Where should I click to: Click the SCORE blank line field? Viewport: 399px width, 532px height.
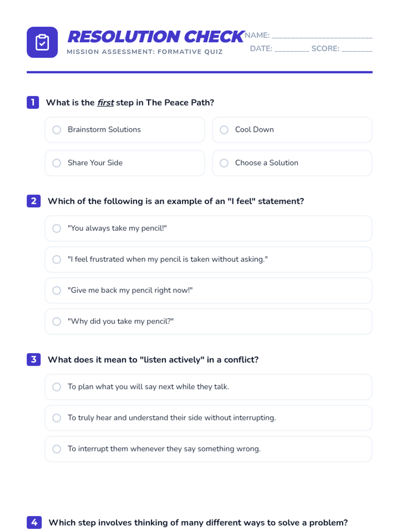357,49
